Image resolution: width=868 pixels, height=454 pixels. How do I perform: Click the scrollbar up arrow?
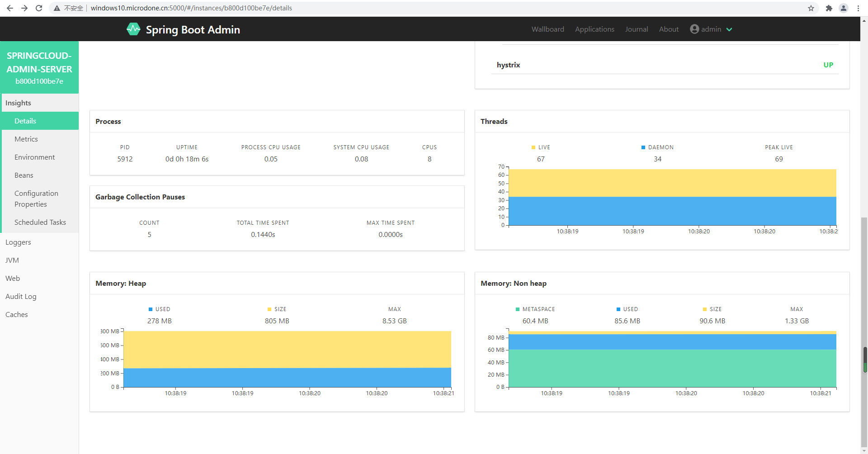(x=864, y=20)
